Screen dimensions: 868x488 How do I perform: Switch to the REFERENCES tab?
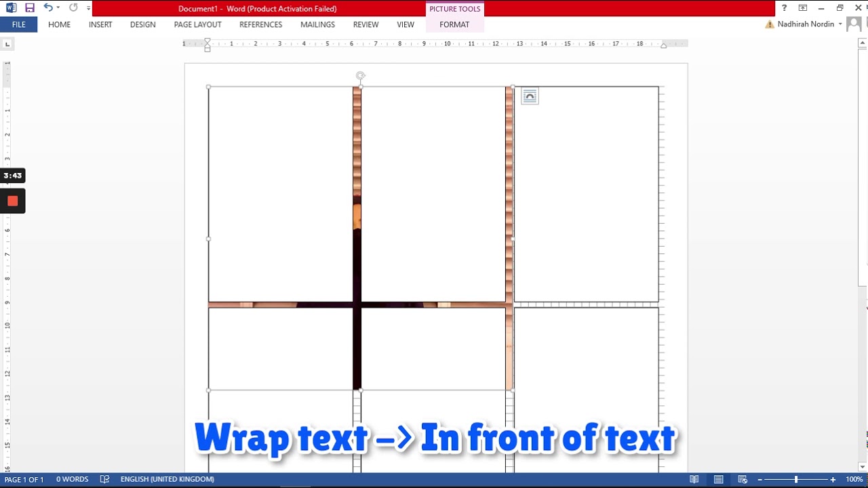coord(260,24)
